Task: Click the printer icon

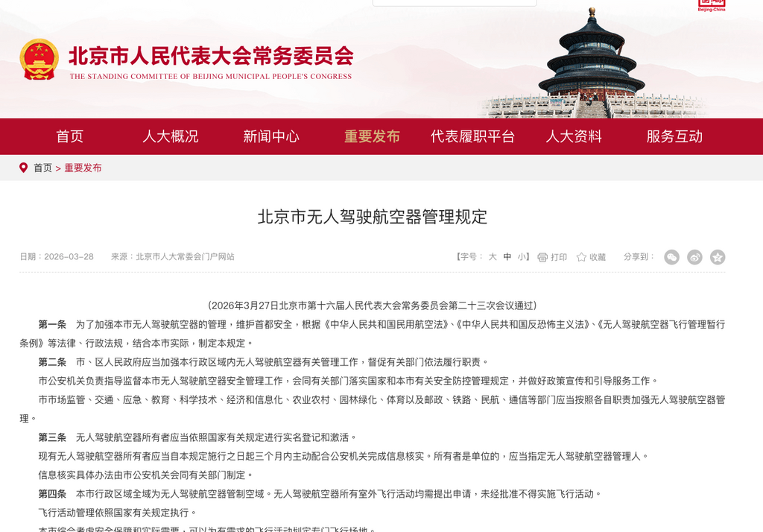Action: pos(542,257)
